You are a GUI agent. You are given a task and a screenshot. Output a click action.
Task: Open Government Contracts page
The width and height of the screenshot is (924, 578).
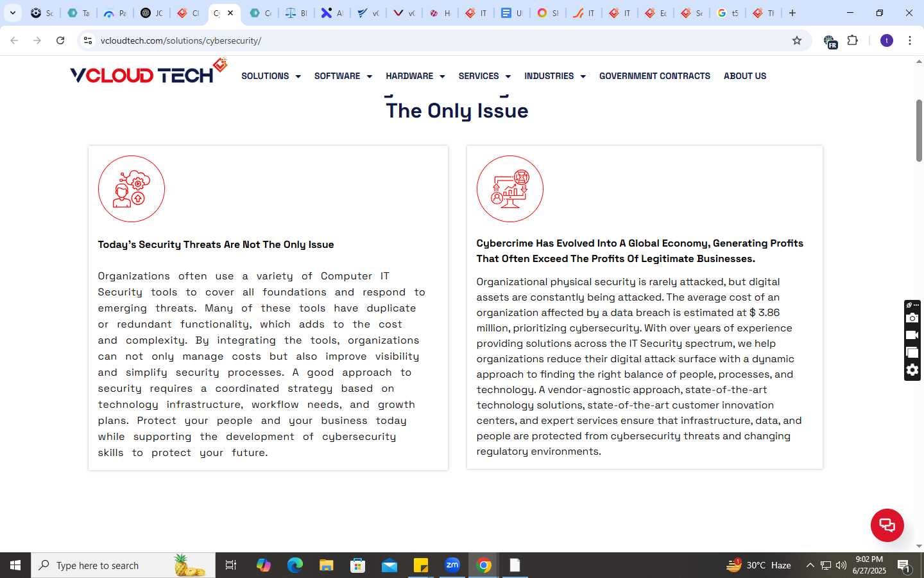click(x=654, y=76)
